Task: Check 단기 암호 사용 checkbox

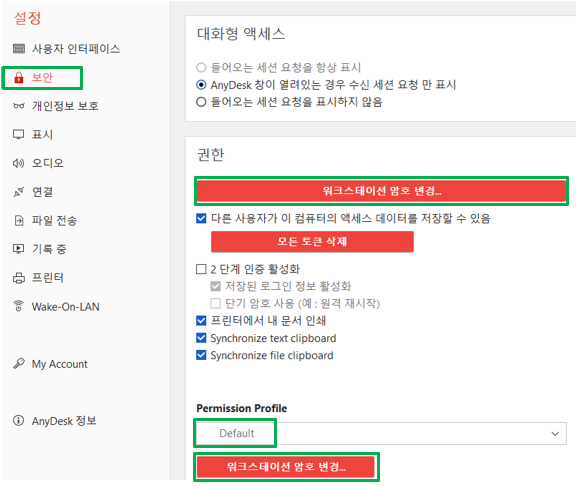Action: (x=215, y=303)
